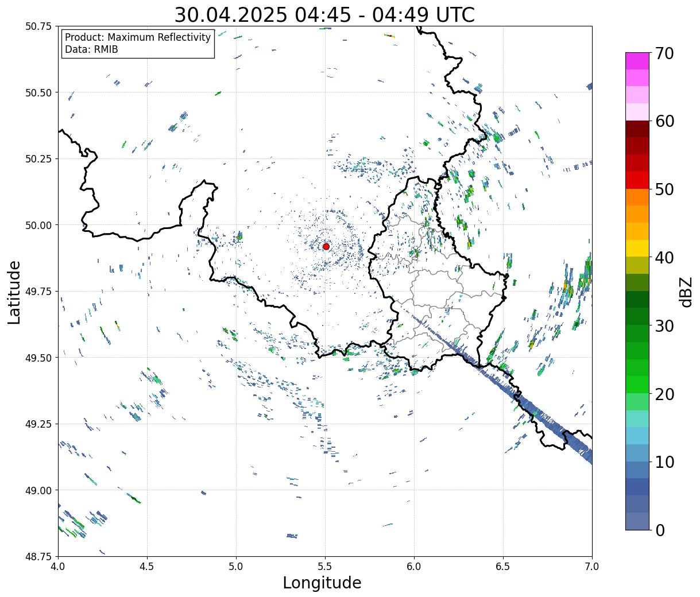
Task: Click the 'dBZ' colorbar label
Action: click(x=686, y=292)
